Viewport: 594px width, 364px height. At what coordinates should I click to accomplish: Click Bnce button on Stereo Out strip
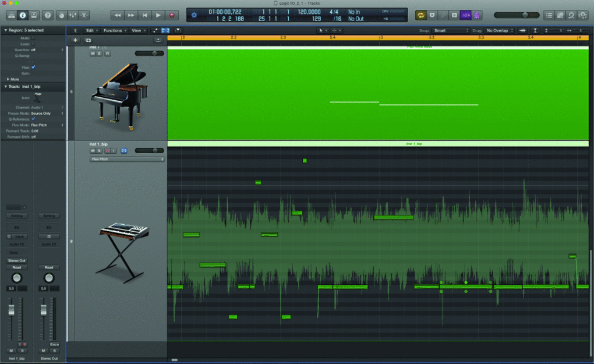click(x=54, y=345)
